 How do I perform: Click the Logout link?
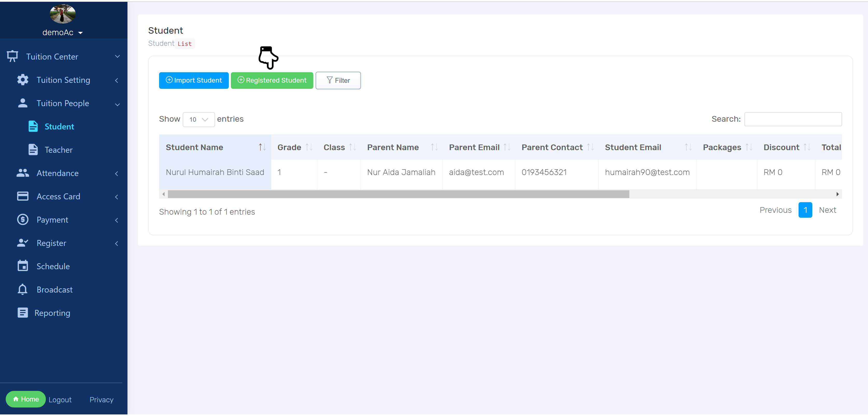[60, 399]
